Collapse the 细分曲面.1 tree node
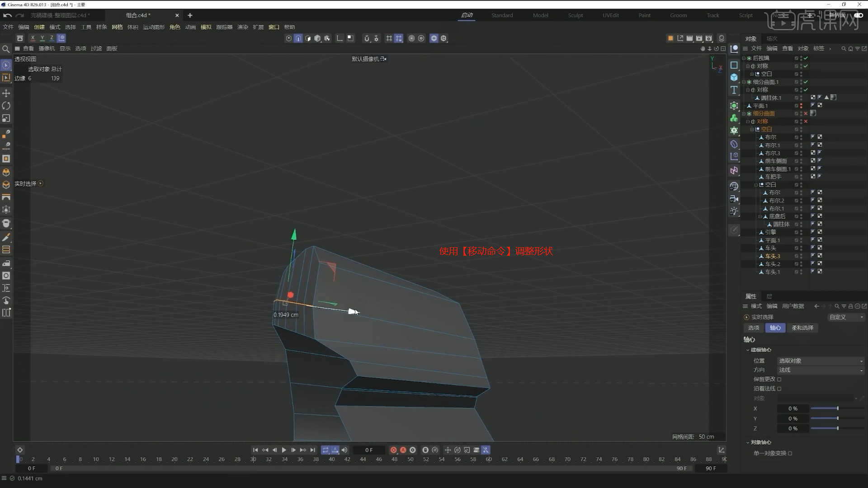This screenshot has width=868, height=488. 744,82
